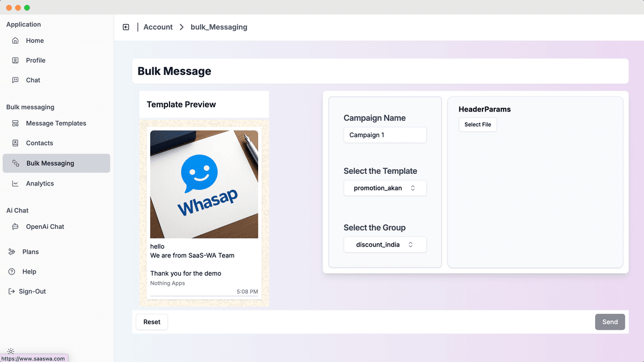Open the Contacts section
This screenshot has width=644, height=362.
(40, 143)
